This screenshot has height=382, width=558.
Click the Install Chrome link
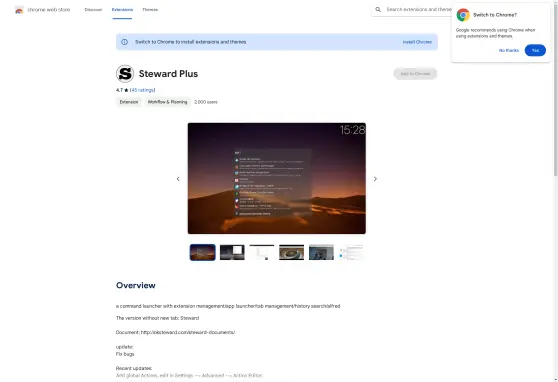pyautogui.click(x=417, y=42)
